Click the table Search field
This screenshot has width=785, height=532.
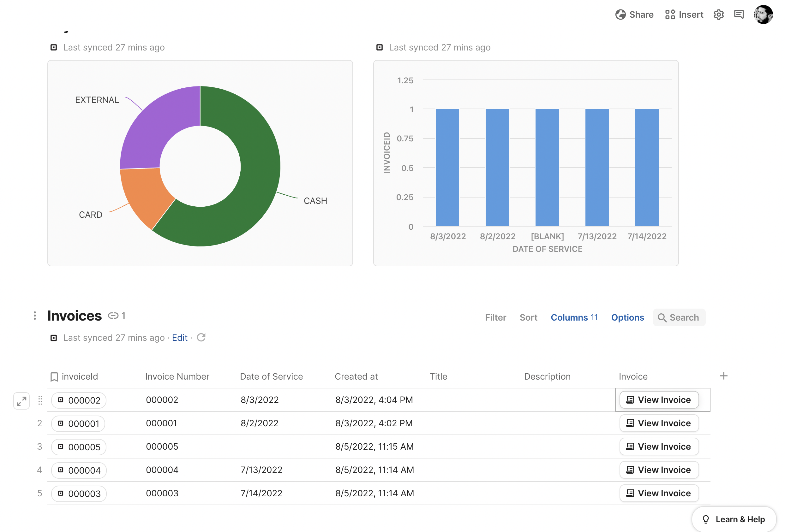[679, 317]
